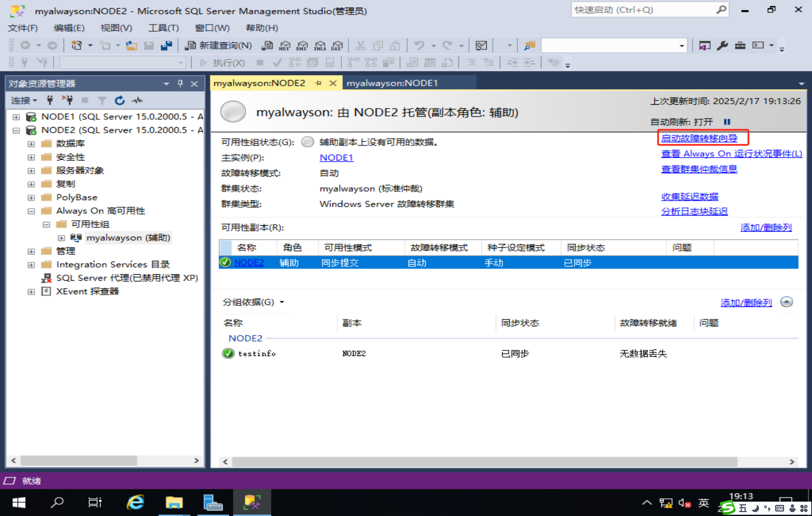Unpin the Object Explorer panel
The height and width of the screenshot is (516, 812).
point(180,84)
